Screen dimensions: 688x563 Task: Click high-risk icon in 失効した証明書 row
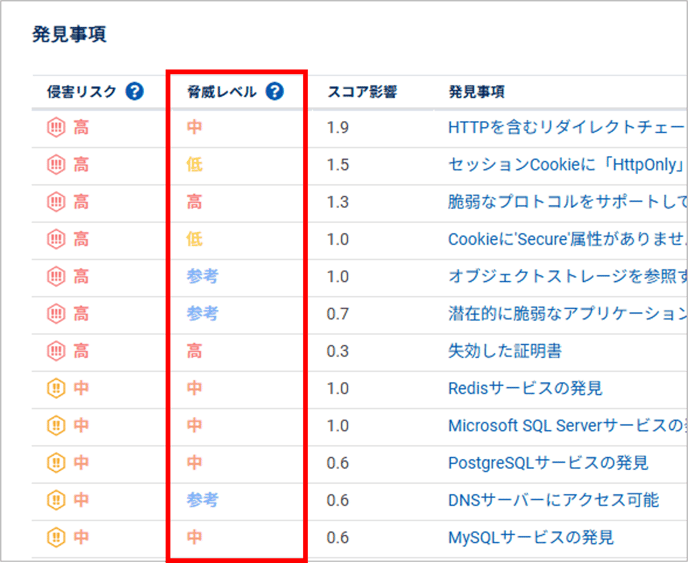56,351
